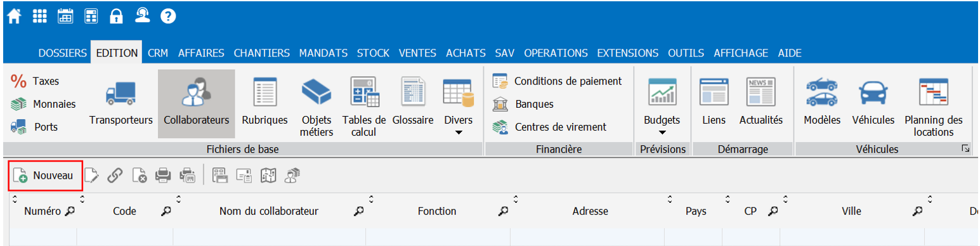Expand the Véhicules group launcher arrow

pos(965,149)
